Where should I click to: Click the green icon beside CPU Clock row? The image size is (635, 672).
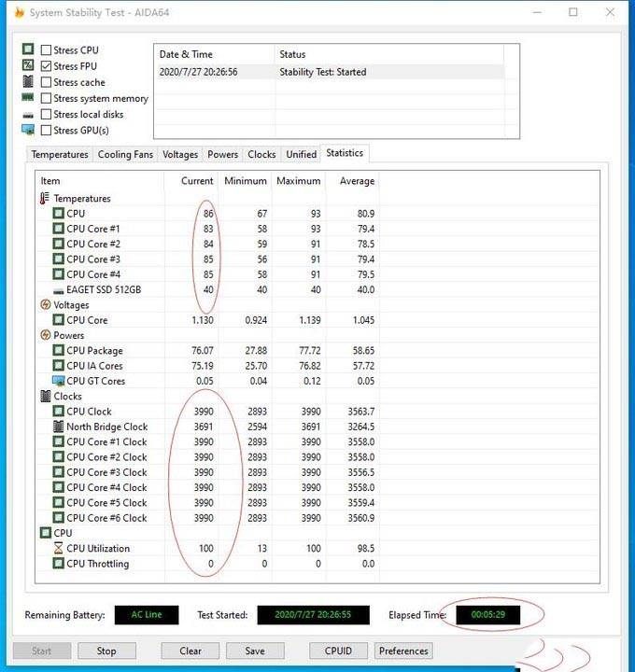click(58, 411)
